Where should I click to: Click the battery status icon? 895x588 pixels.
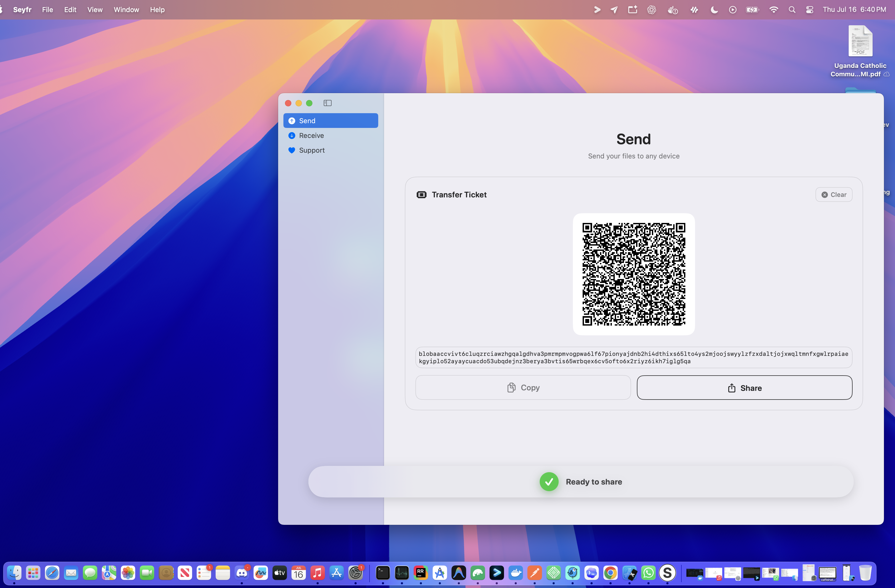coord(752,9)
